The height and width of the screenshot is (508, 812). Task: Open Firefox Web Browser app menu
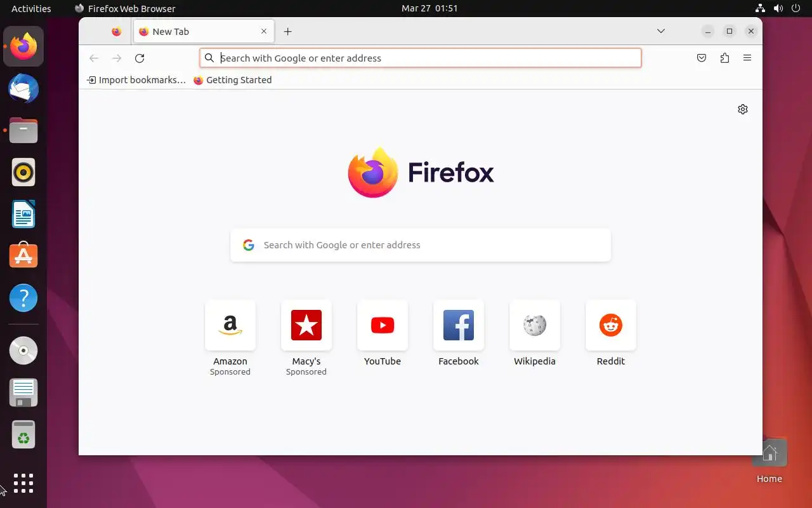click(125, 8)
